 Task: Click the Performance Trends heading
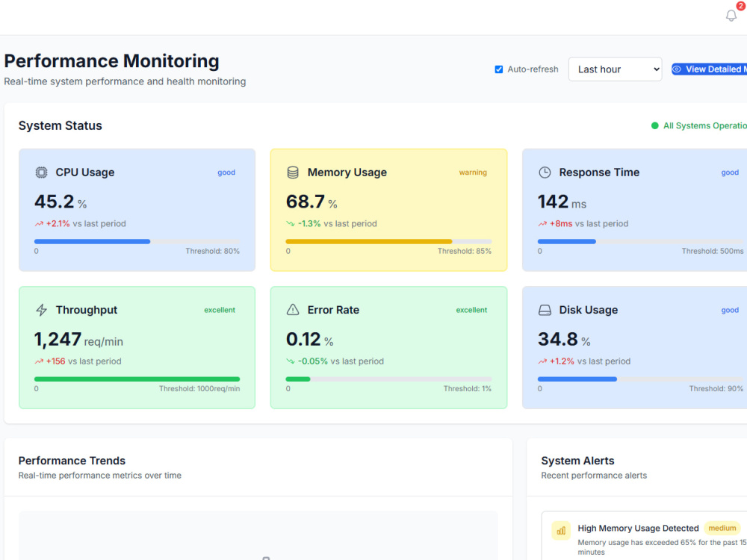72,461
